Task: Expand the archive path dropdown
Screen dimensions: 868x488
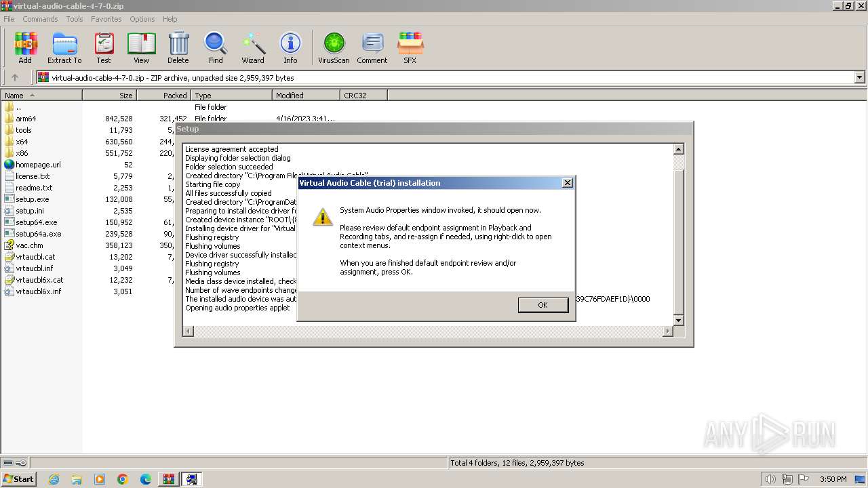Action: [860, 77]
